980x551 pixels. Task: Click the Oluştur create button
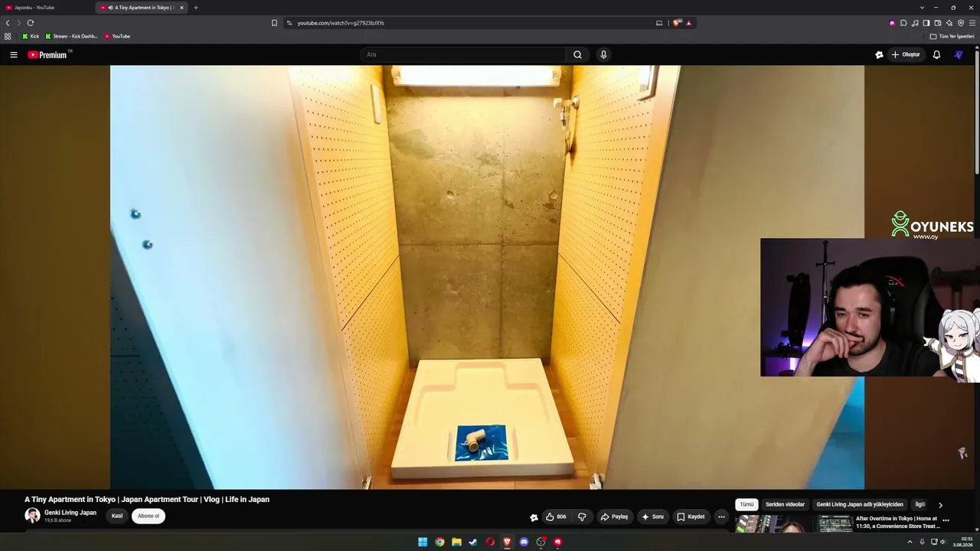[x=906, y=54]
